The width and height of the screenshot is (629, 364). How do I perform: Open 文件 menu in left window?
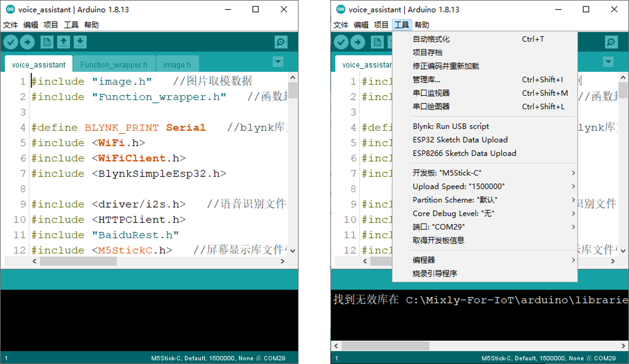point(11,25)
